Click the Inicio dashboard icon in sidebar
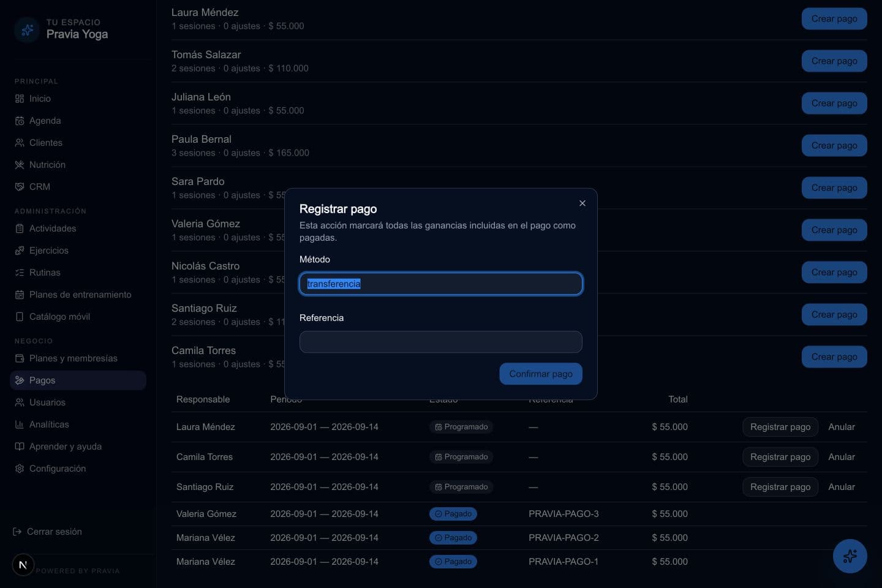The width and height of the screenshot is (882, 588). point(20,99)
